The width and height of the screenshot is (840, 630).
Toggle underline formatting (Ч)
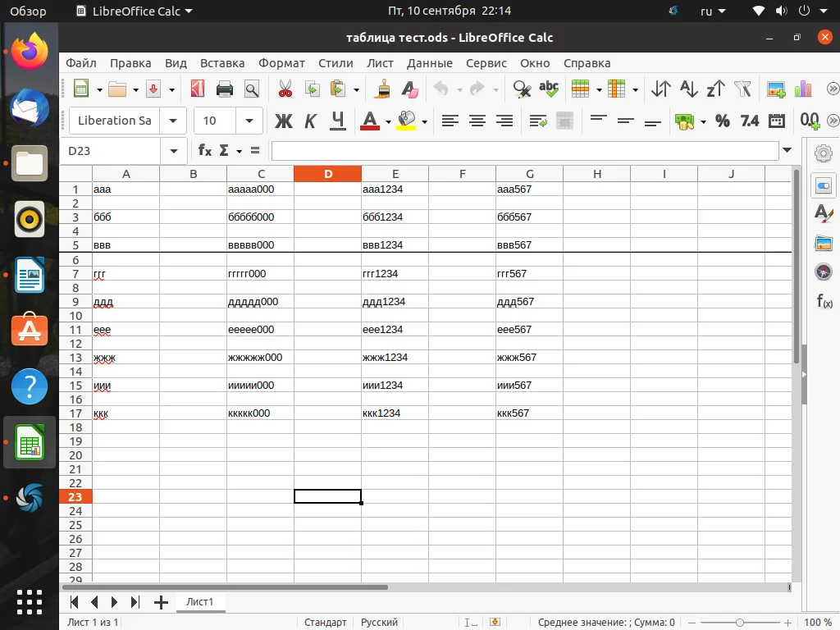pyautogui.click(x=337, y=121)
